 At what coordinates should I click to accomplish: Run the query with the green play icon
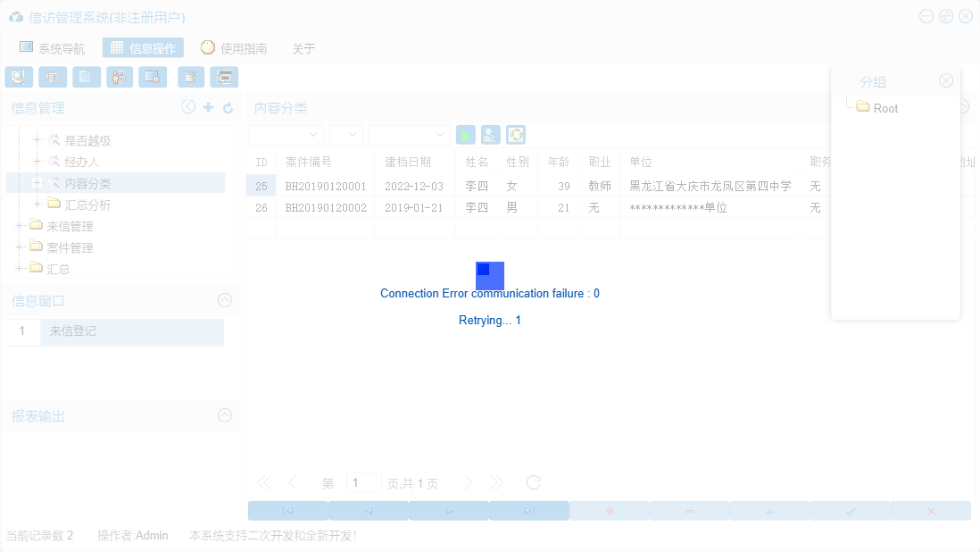tap(465, 134)
